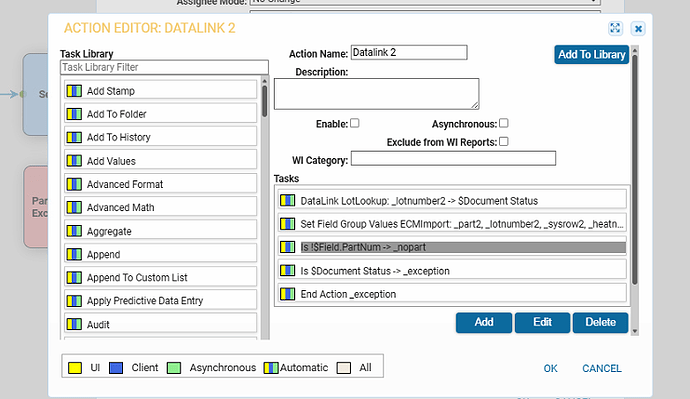Viewport: 690px width, 399px height.
Task: Click the right panel scroll down arrow
Action: point(635,331)
